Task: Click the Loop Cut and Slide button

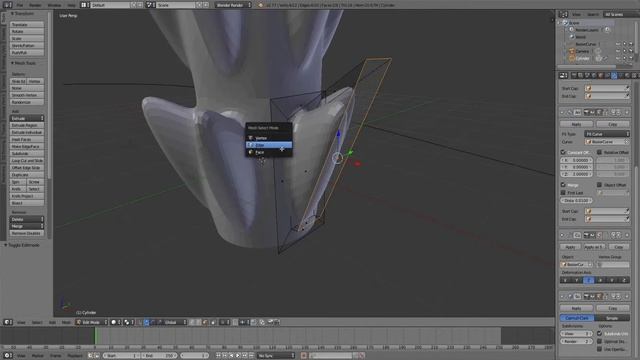Action: coord(27,160)
